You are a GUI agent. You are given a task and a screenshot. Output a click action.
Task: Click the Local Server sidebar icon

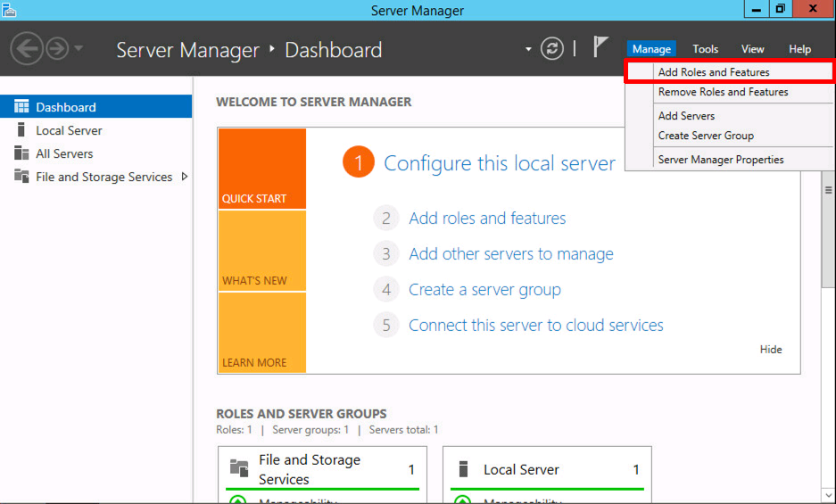click(21, 129)
